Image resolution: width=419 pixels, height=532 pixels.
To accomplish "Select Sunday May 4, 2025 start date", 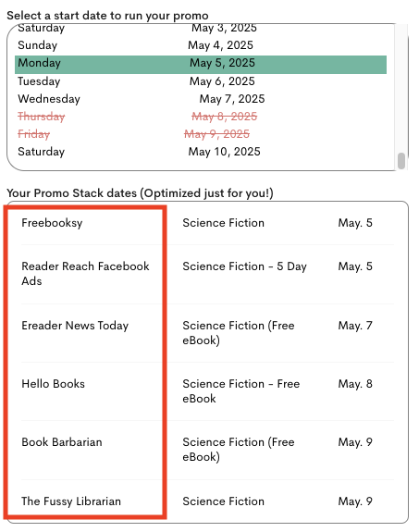I will click(x=201, y=45).
